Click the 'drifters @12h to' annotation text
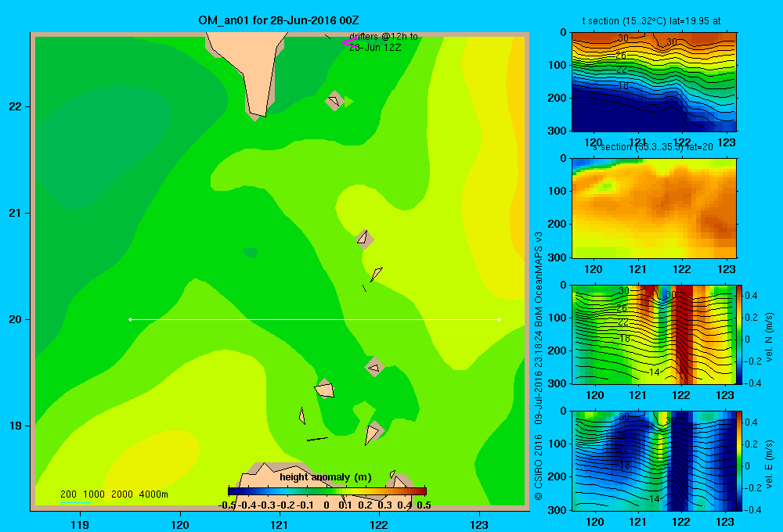 click(x=384, y=37)
